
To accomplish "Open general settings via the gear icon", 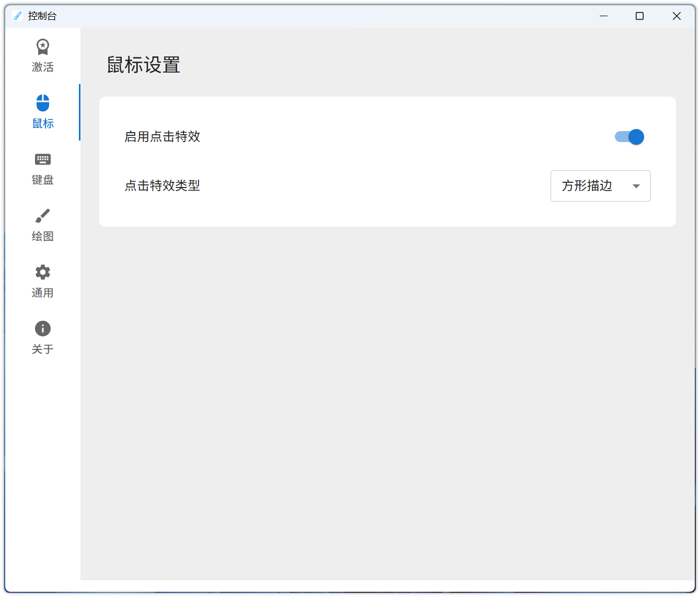I will 42,272.
